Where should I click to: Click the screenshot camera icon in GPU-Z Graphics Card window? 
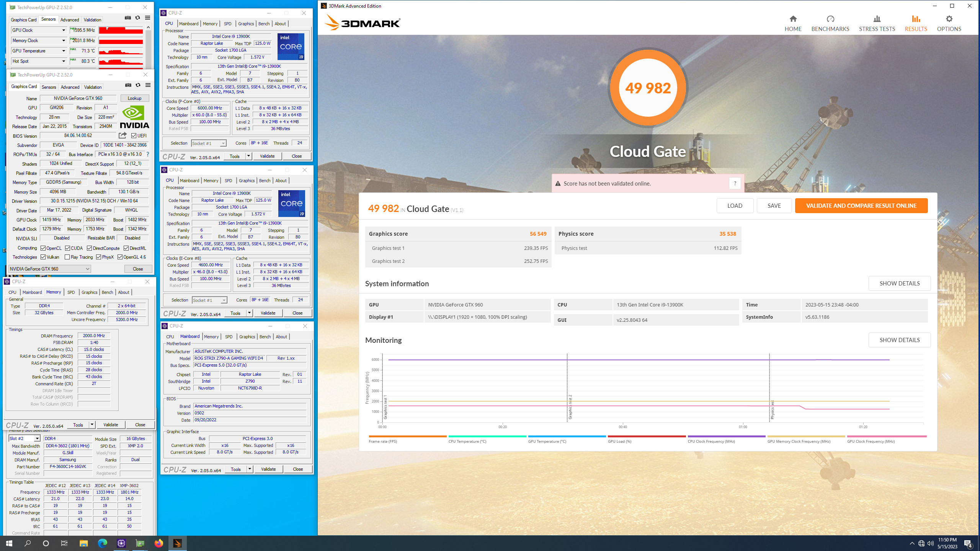click(128, 85)
